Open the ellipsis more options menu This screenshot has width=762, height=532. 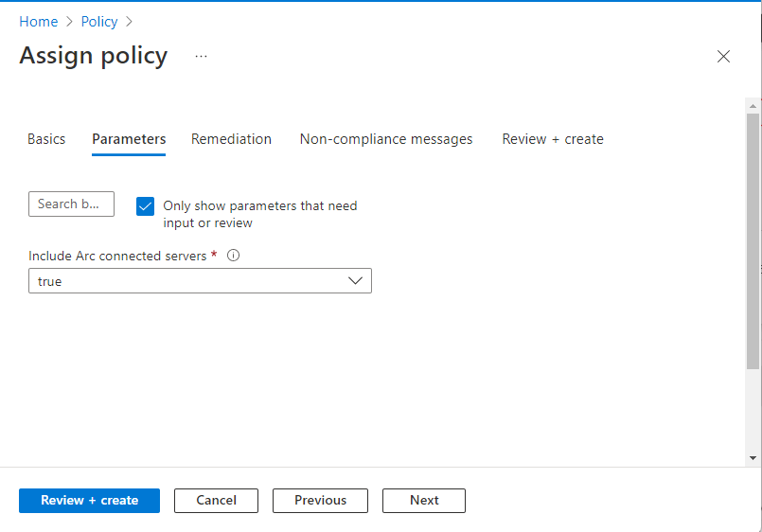click(202, 57)
